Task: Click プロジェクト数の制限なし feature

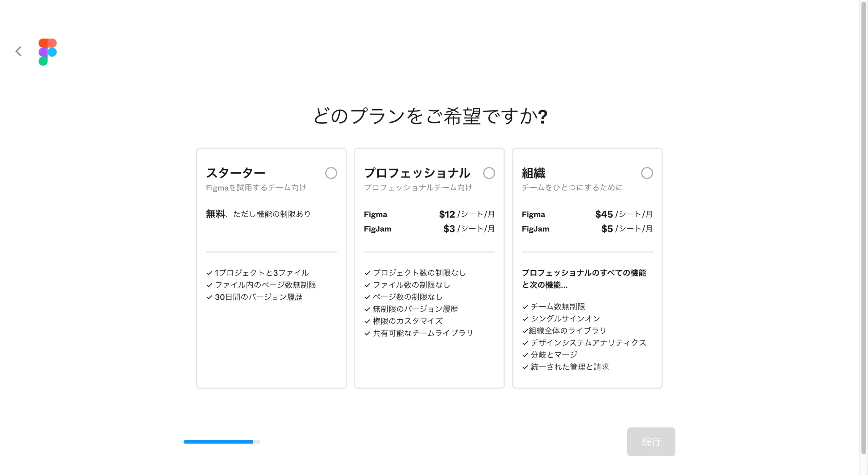Action: coord(419,273)
